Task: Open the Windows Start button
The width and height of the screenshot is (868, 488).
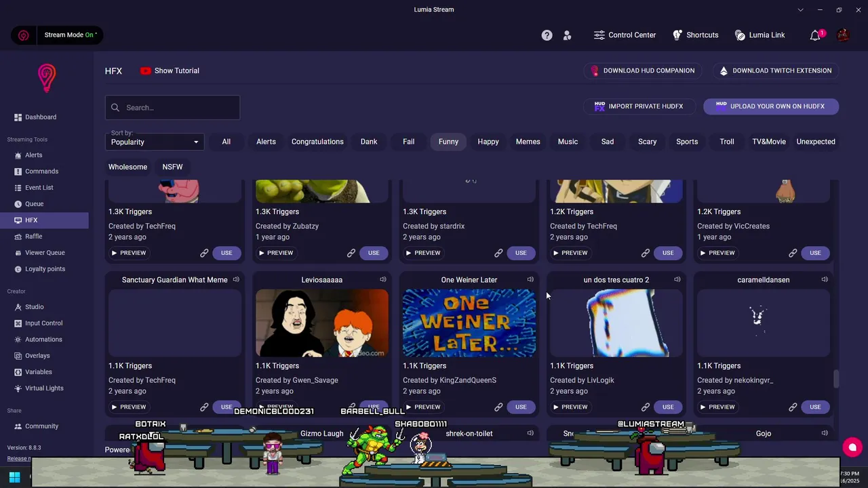Action: (x=14, y=477)
